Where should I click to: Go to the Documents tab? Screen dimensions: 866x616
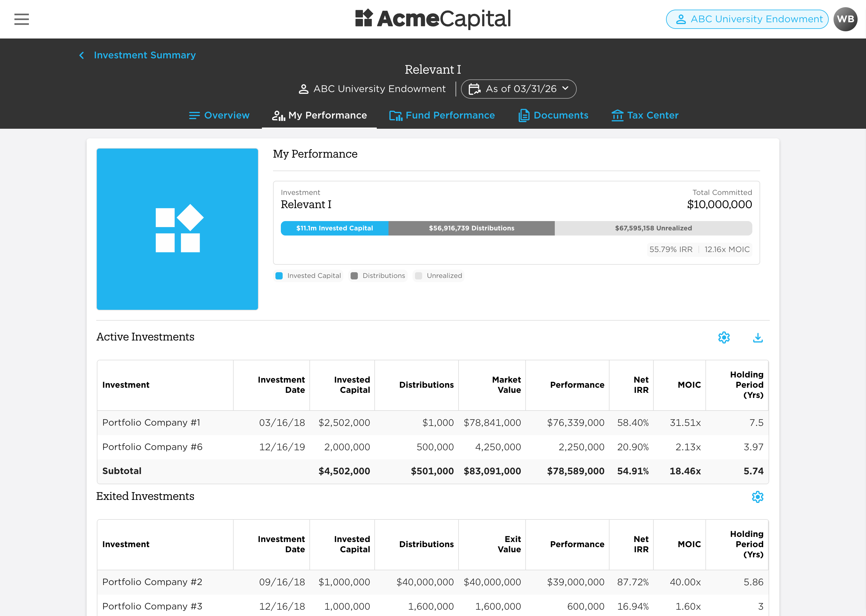(x=553, y=115)
